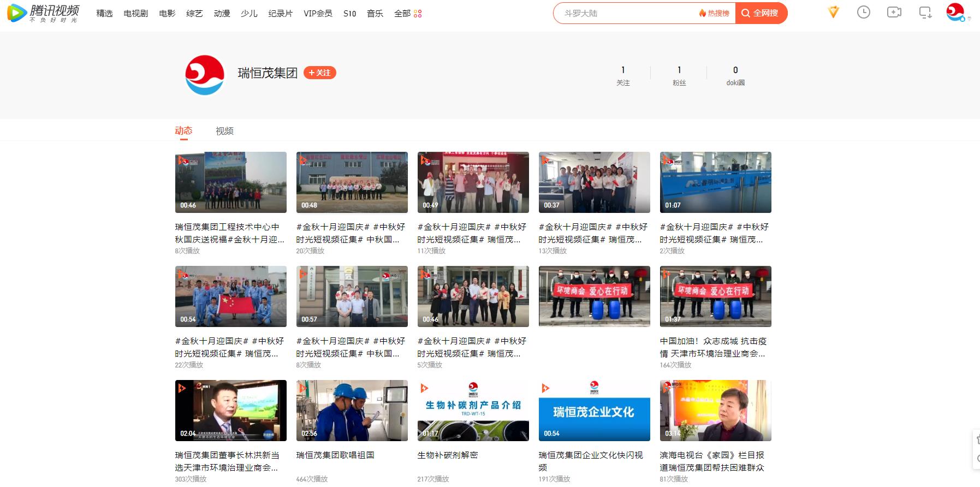This screenshot has height=487, width=980.
Task: Open title 生物补碳剂解密
Action: pos(448,455)
